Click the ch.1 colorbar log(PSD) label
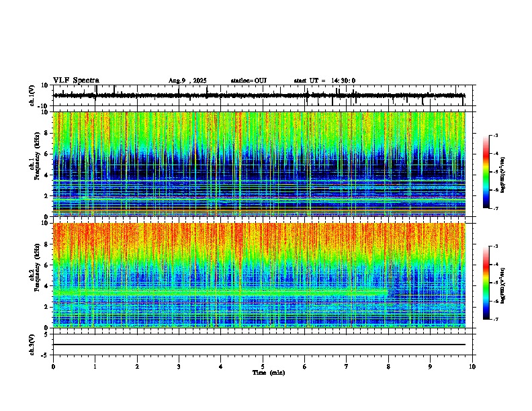The image size is (532, 411). [x=502, y=175]
